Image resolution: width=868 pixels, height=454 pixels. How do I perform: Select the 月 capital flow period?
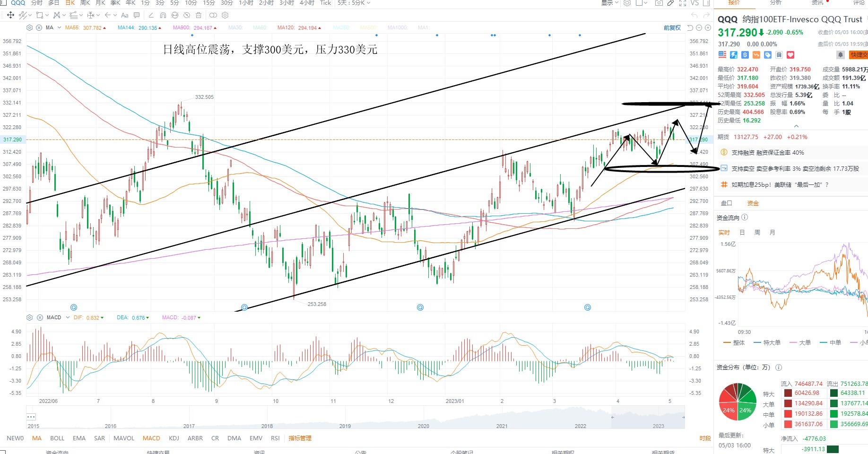pos(773,233)
